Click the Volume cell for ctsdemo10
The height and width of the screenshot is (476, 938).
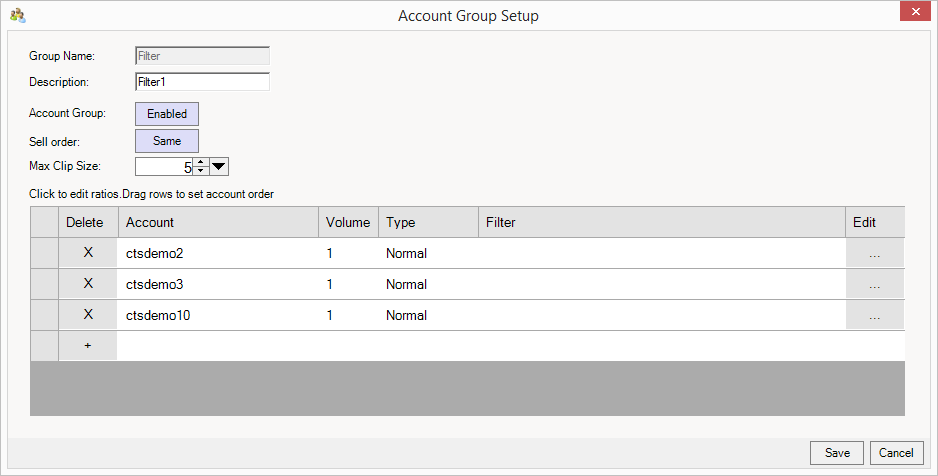point(347,315)
